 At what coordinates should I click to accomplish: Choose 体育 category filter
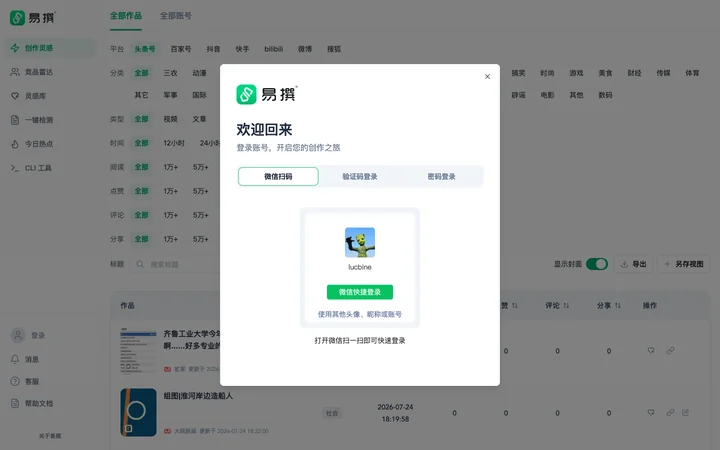692,73
